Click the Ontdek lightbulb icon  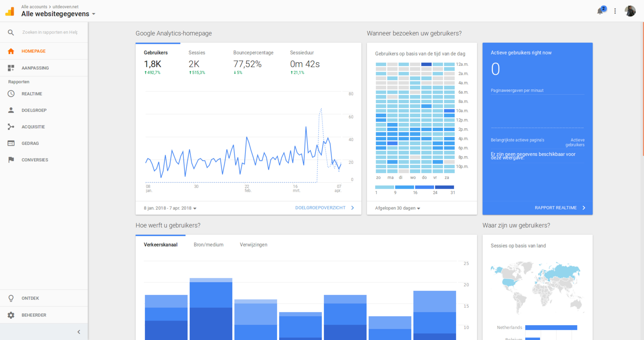click(11, 298)
